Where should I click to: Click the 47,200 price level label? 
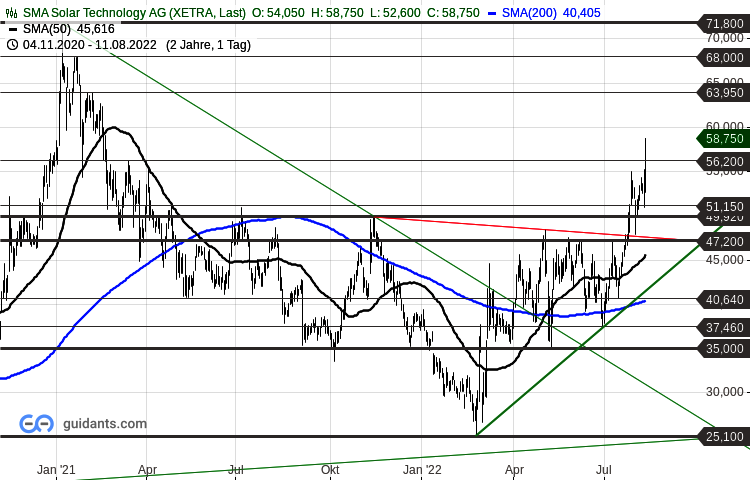pos(722,241)
